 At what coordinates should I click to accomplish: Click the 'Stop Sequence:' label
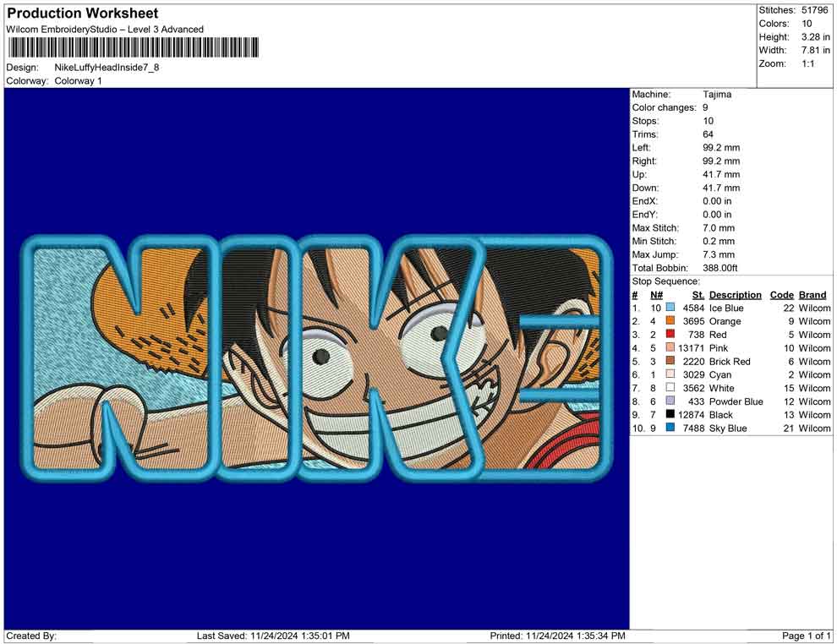pos(665,281)
